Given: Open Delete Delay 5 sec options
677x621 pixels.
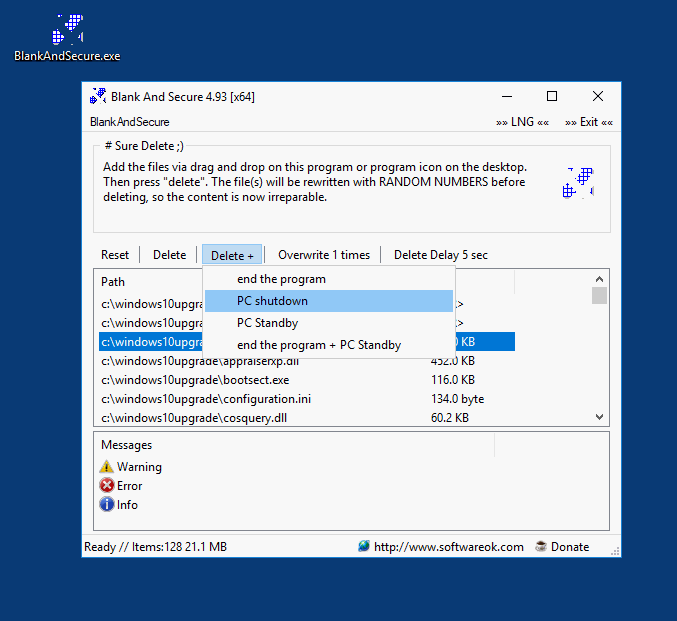Looking at the screenshot, I should pyautogui.click(x=441, y=255).
